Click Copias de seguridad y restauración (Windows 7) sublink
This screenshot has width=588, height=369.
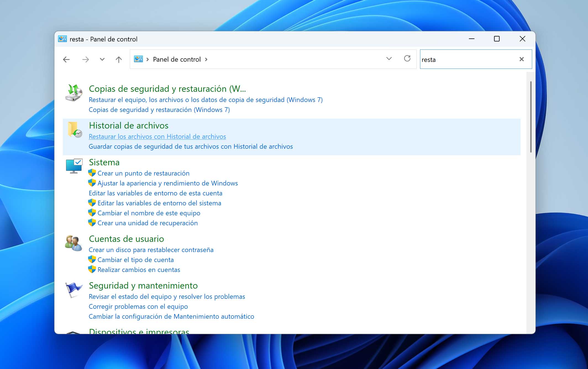159,110
